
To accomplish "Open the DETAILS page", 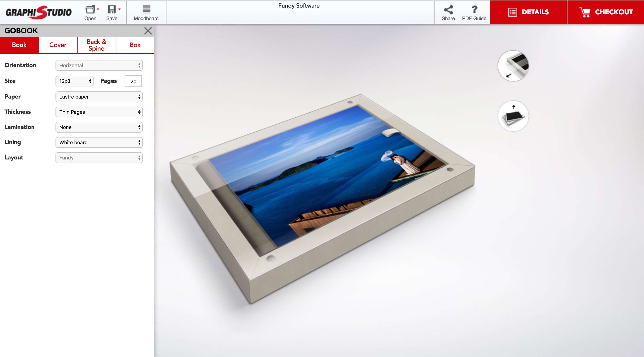I will pos(528,12).
